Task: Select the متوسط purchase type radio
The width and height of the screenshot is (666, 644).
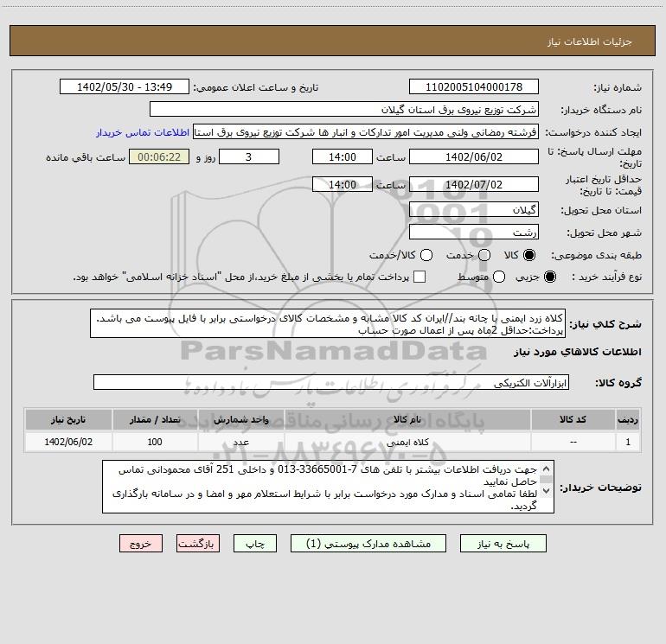Action: (499, 277)
